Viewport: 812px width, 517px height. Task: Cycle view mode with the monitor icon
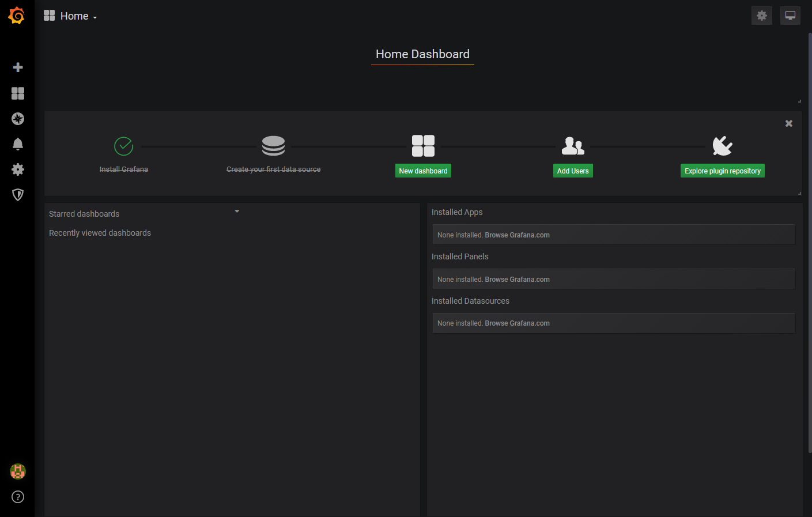tap(791, 16)
